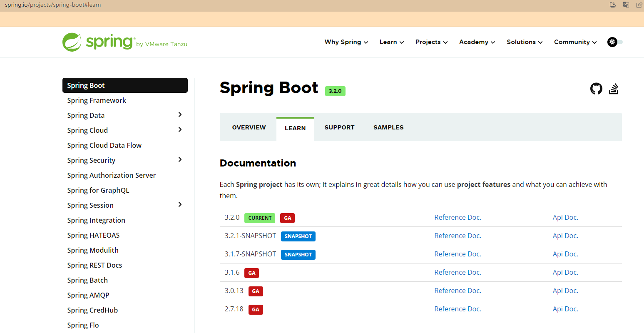
Task: Click the Documentation heading
Action: coord(258,163)
